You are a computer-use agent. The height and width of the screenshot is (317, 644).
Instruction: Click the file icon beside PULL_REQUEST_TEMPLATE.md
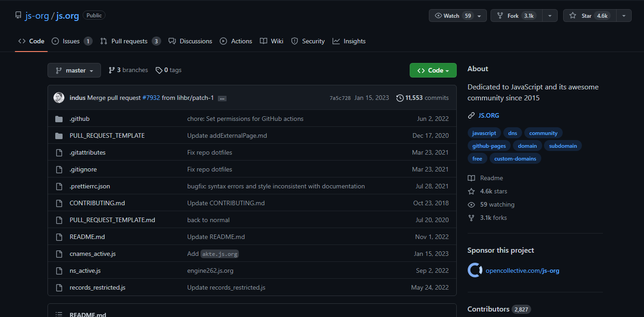(x=59, y=220)
